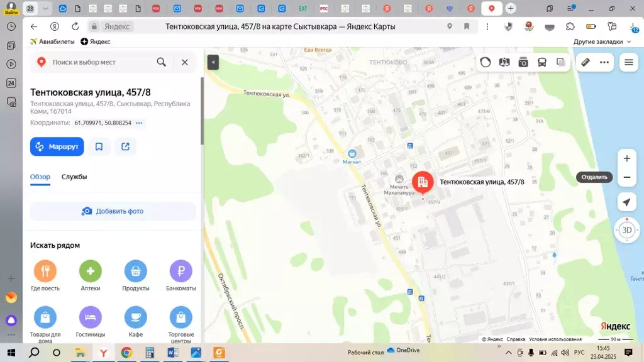Select the Кафе category icon

(x=136, y=317)
